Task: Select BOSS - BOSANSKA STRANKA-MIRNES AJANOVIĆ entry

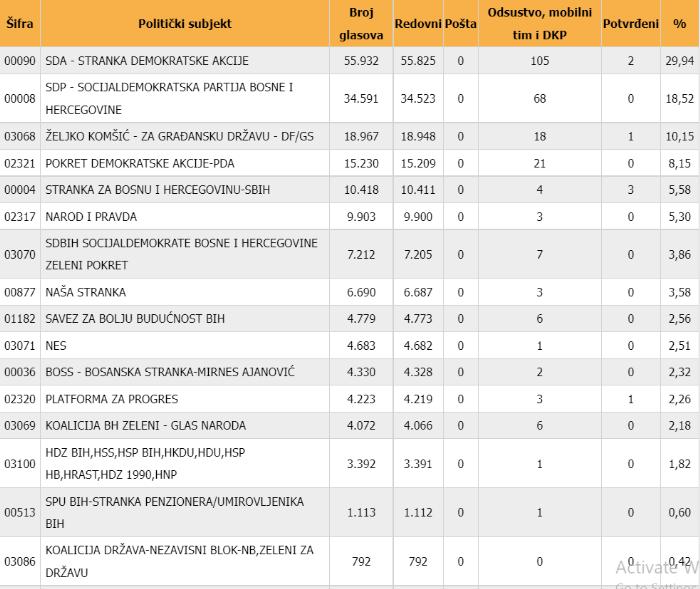Action: (x=170, y=372)
